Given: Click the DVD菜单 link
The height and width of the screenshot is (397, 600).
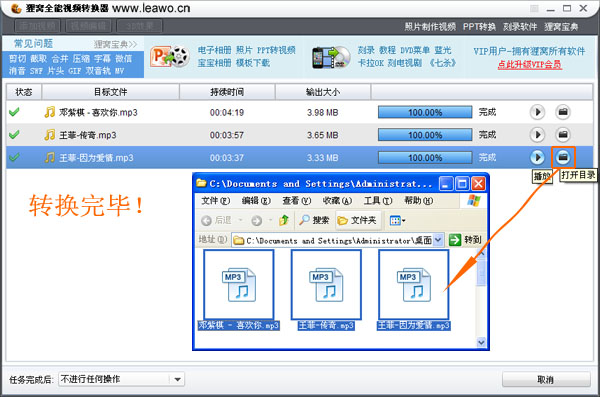Looking at the screenshot, I should [415, 50].
